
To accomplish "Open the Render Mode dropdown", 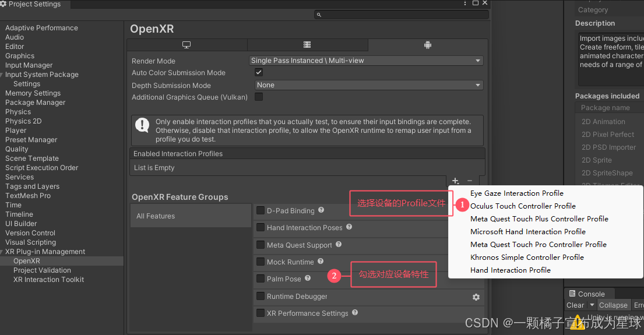I will pyautogui.click(x=366, y=61).
